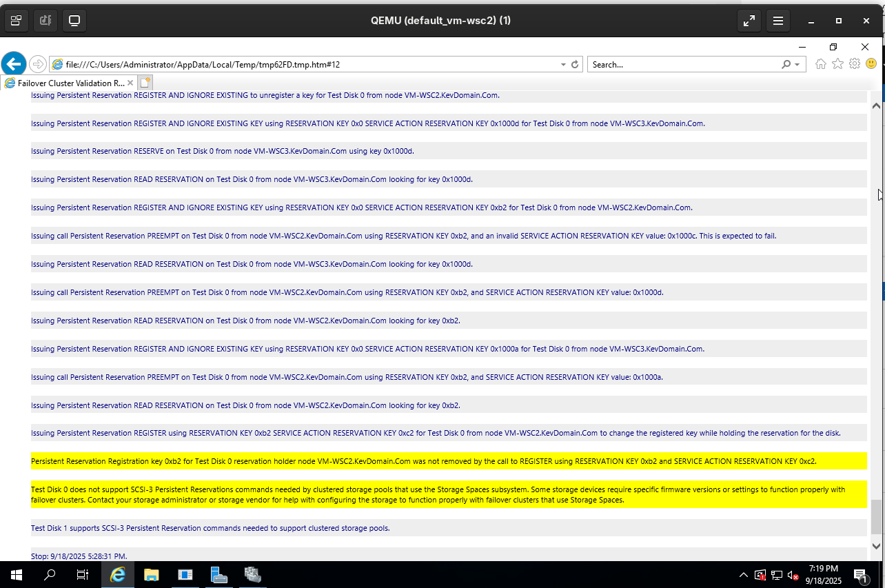Open Task View on the taskbar
The image size is (885, 588).
coord(83,574)
